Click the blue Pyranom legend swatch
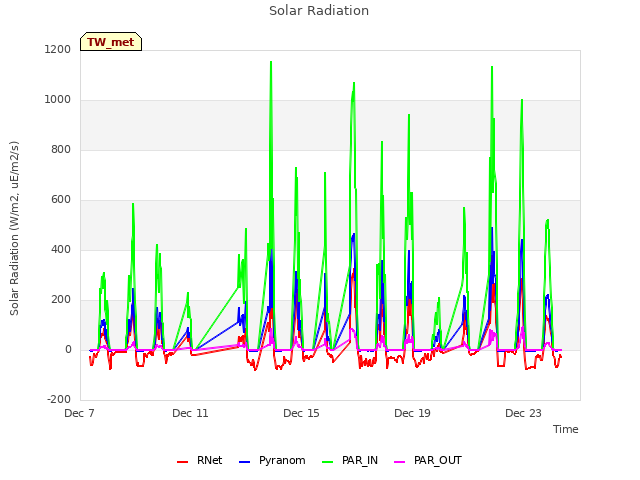 pos(244,462)
